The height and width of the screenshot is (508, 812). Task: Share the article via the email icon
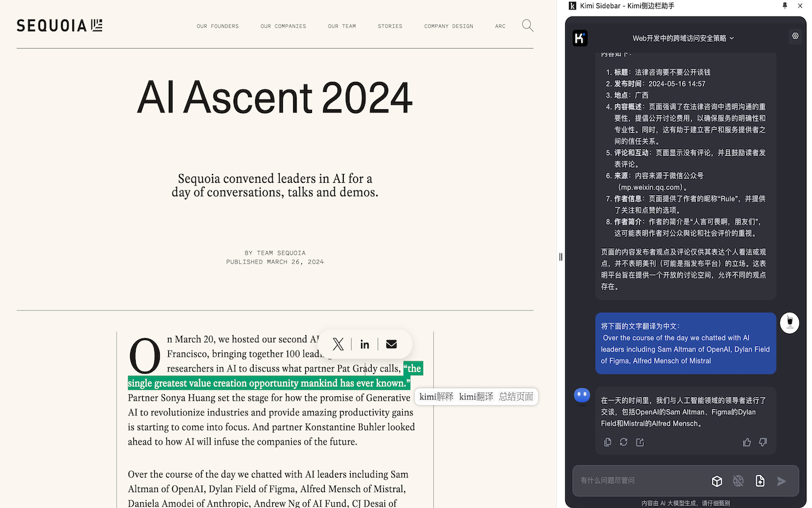(x=391, y=344)
